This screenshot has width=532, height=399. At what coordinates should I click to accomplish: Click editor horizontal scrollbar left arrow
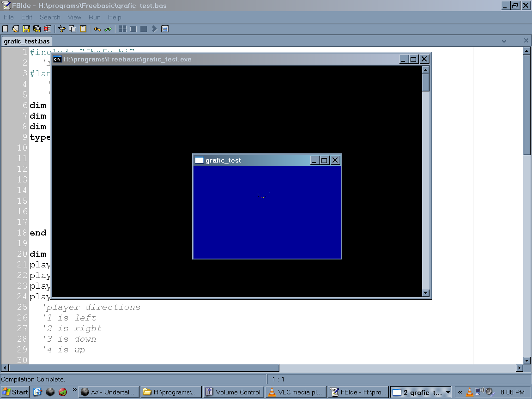5,368
